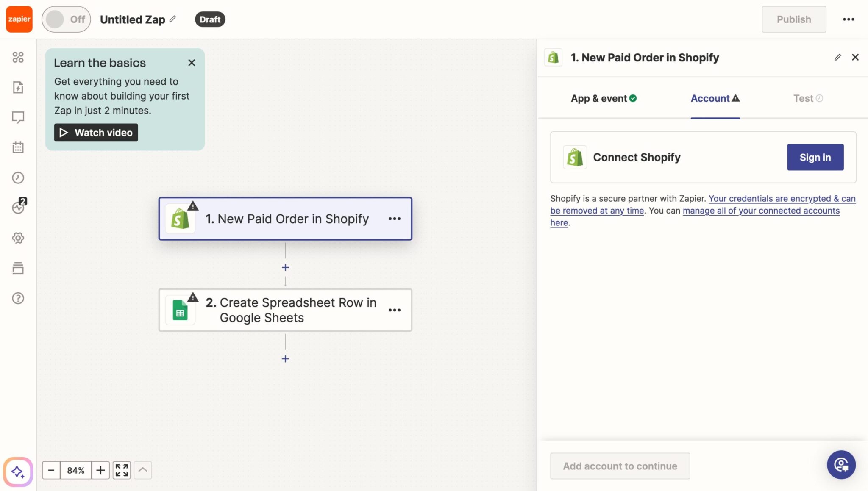Click the calendar icon in sidebar
868x491 pixels.
[18, 147]
